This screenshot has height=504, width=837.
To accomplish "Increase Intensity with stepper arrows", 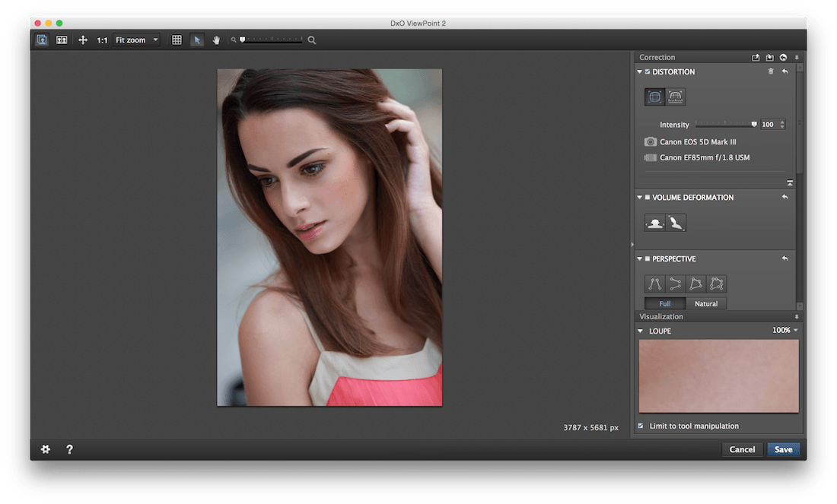I will tap(782, 122).
